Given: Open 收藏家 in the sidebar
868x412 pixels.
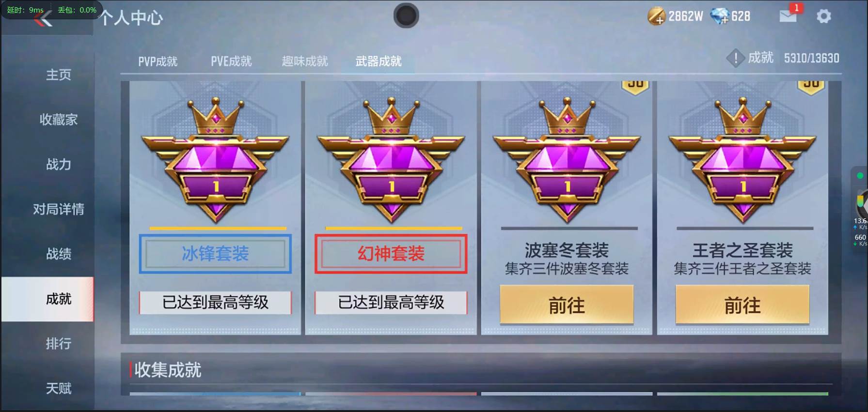Looking at the screenshot, I should pos(59,120).
